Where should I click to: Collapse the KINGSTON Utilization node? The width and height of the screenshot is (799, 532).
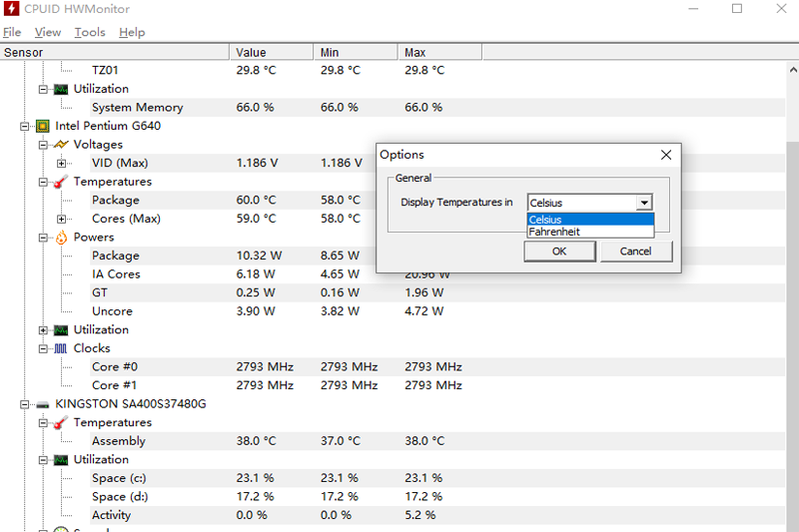coord(43,460)
